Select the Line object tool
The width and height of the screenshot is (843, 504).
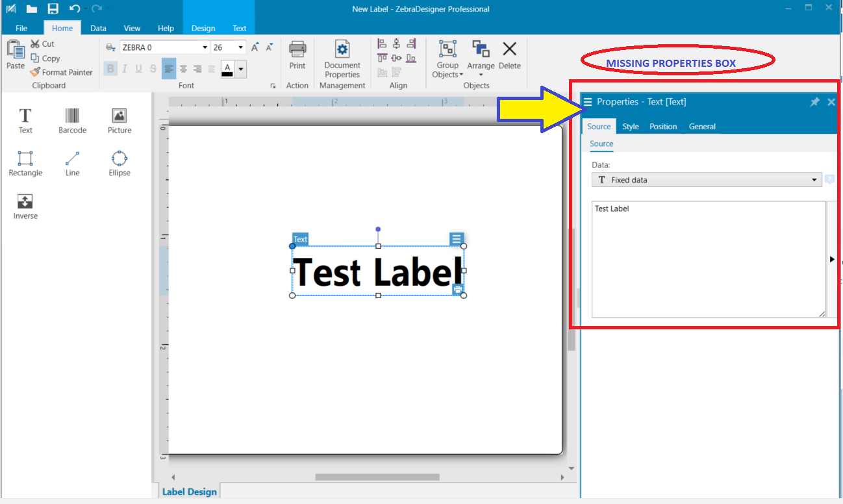point(72,164)
